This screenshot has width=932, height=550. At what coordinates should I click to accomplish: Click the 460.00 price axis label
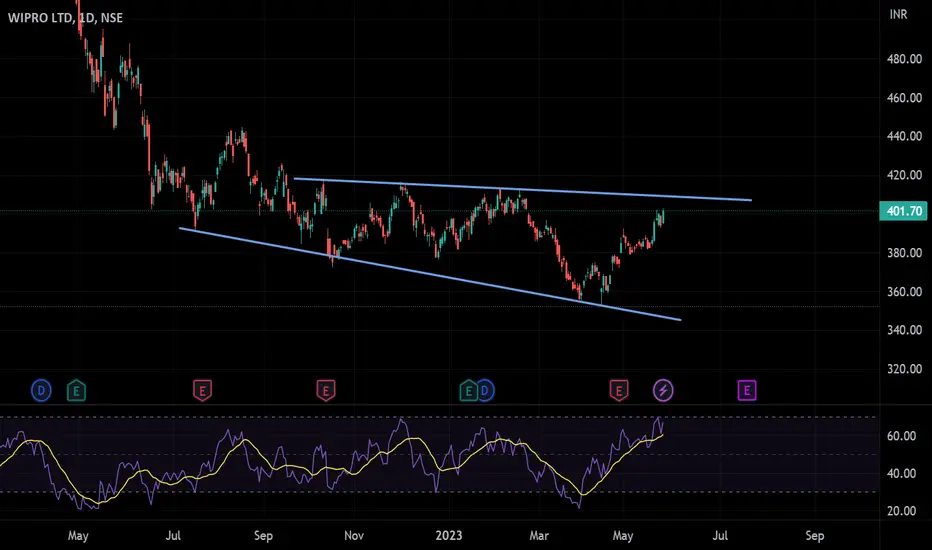[904, 98]
